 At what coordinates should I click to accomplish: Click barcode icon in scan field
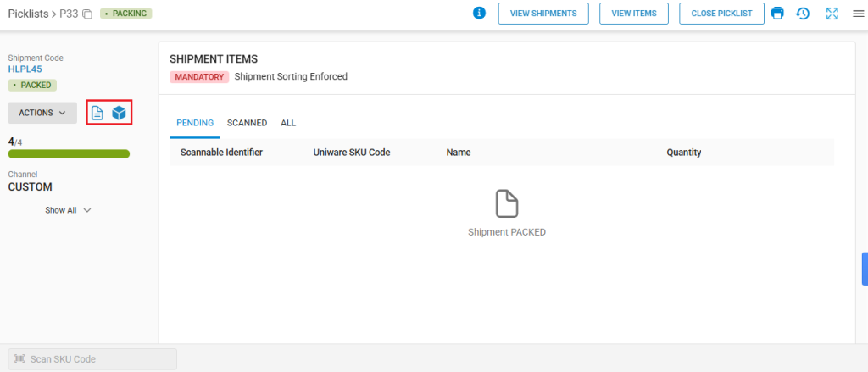tap(20, 358)
